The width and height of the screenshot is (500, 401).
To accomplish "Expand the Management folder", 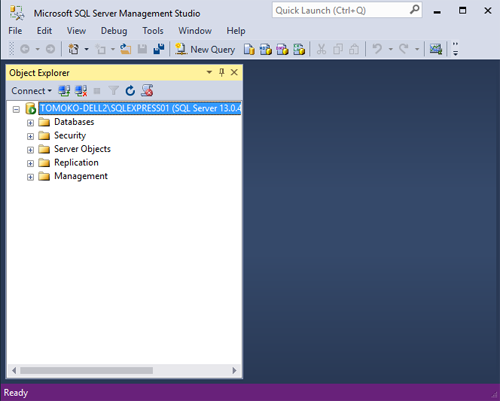I will (x=30, y=177).
